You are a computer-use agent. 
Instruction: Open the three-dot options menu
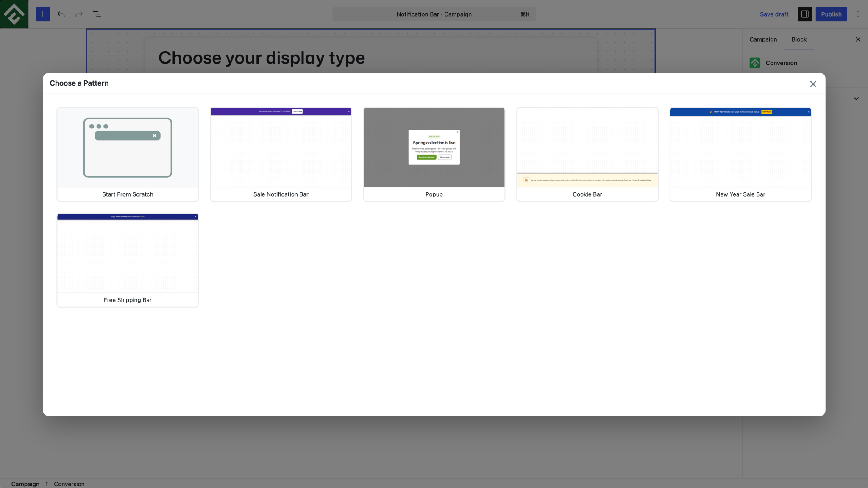pos(858,14)
